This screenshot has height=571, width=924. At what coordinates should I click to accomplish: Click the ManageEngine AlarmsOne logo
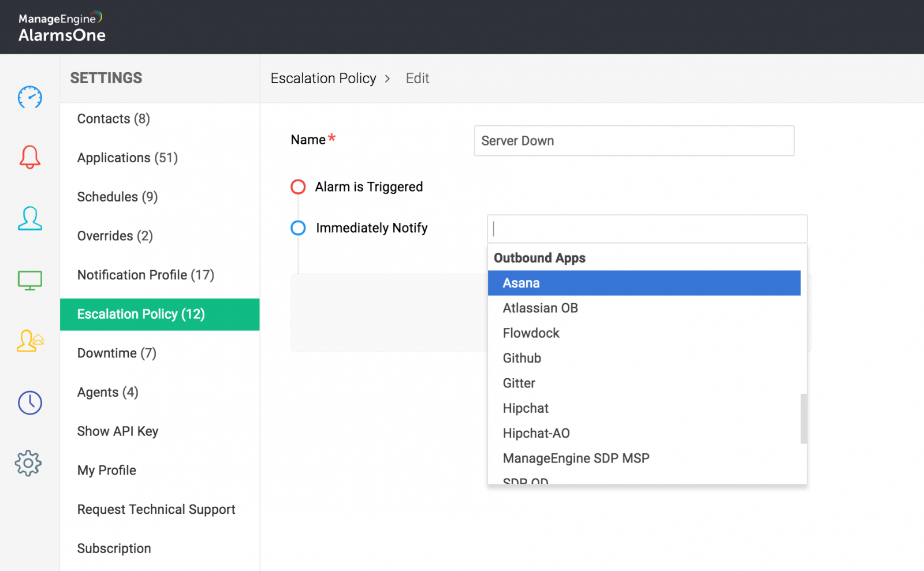pyautogui.click(x=62, y=27)
